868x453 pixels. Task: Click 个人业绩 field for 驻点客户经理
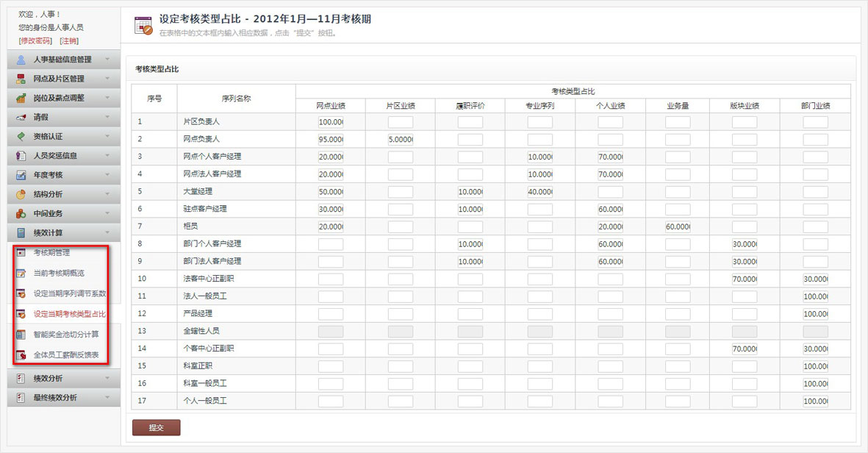coord(610,210)
